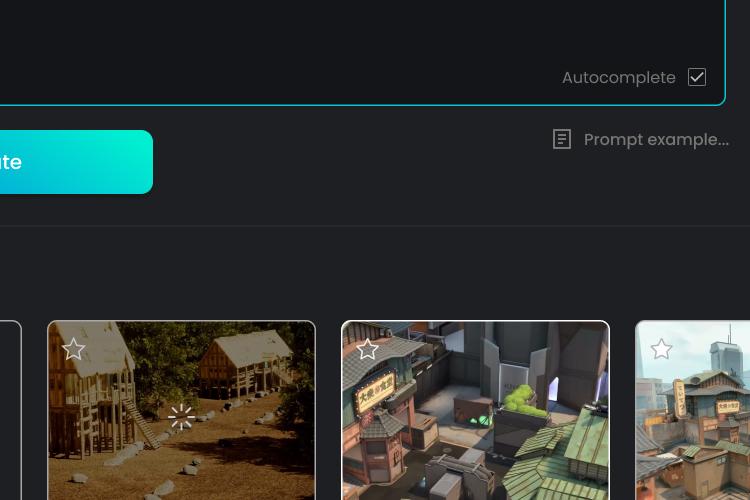Star the city skyline rooftop image
The height and width of the screenshot is (500, 750).
coord(662,349)
